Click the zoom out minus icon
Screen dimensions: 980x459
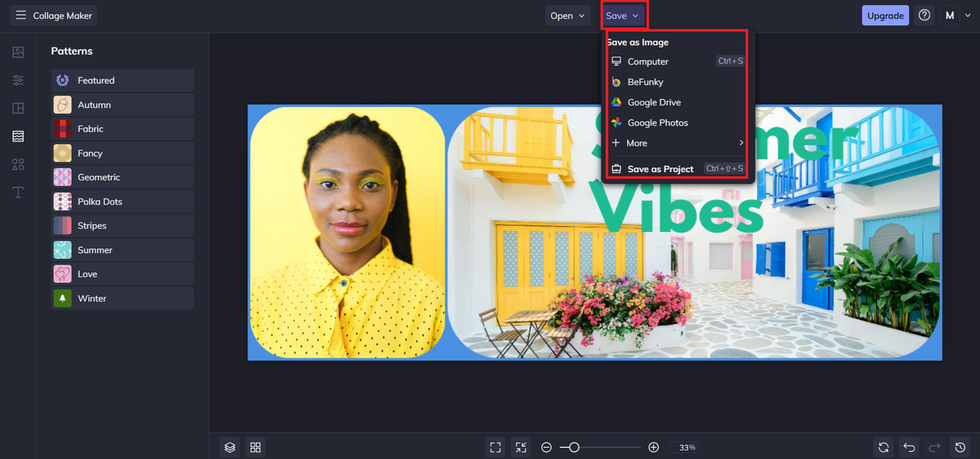point(547,447)
